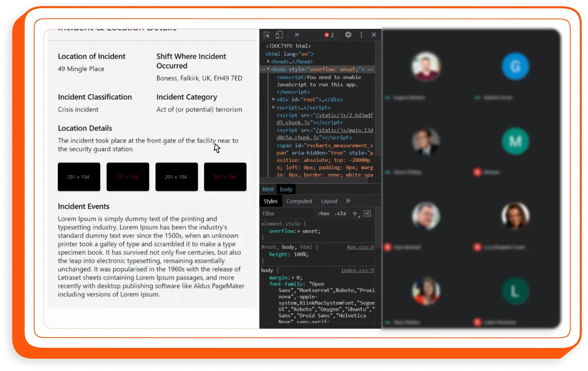Viewport: 588px width, 371px height.
Task: Expand the collapsed script node
Action: (x=274, y=107)
